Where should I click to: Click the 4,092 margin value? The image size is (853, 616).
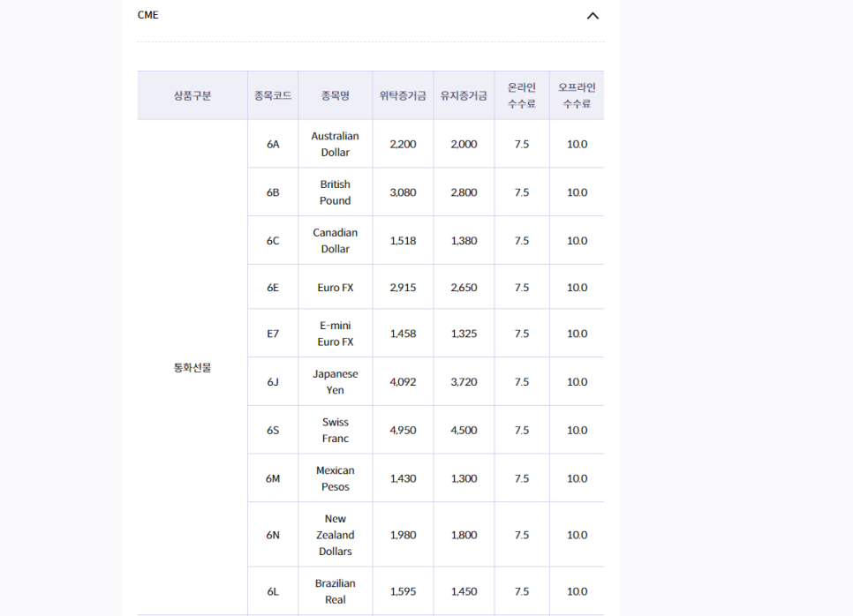click(x=404, y=382)
